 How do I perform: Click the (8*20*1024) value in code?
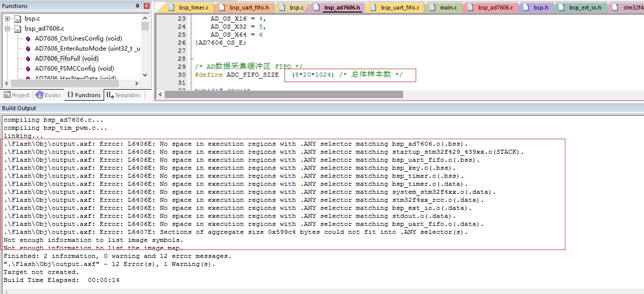pos(313,75)
